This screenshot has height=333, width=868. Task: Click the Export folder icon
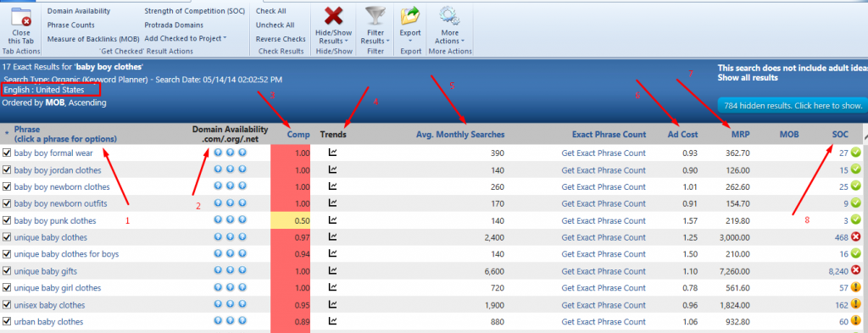[410, 15]
